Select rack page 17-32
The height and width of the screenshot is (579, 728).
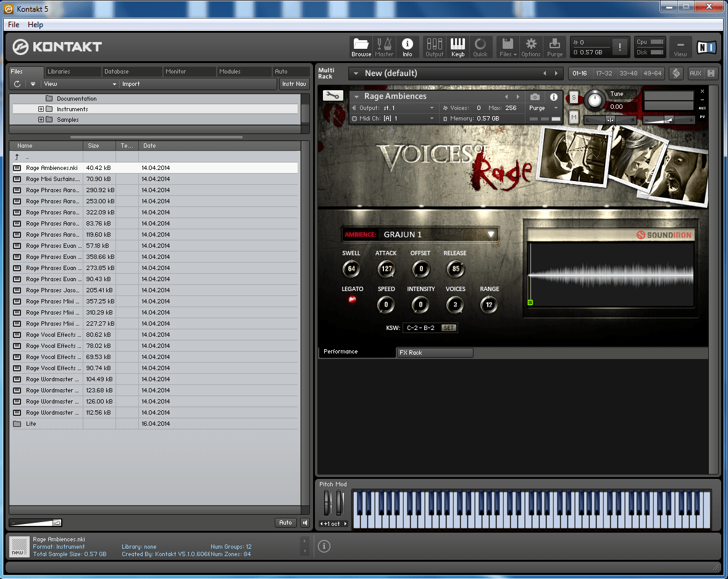pos(604,74)
